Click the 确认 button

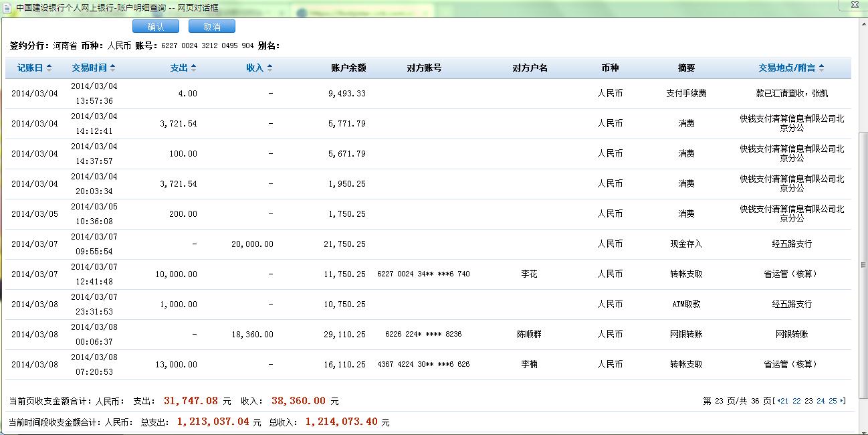[155, 27]
